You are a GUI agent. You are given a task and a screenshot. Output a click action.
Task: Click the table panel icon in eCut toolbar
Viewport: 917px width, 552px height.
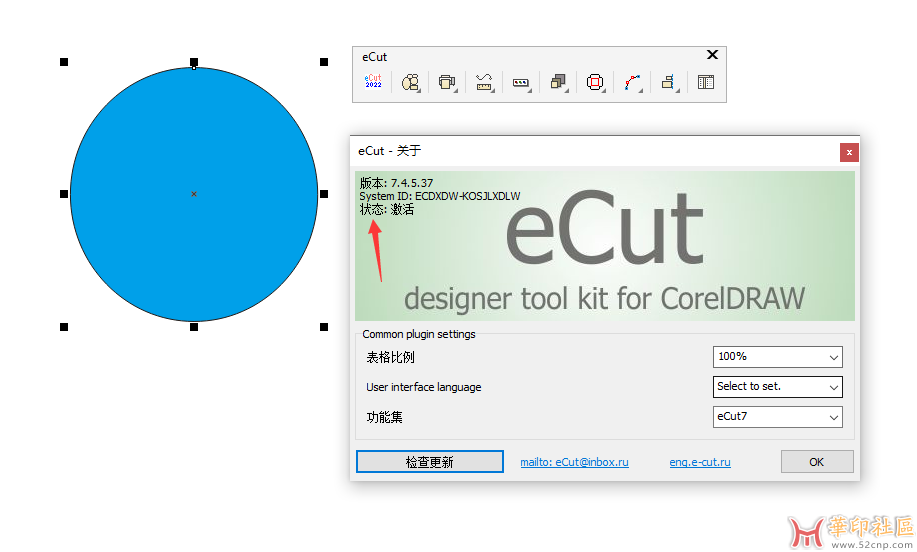point(706,82)
